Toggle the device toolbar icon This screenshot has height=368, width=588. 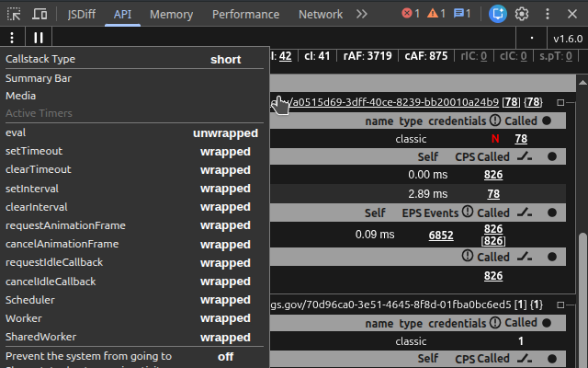[x=40, y=15]
